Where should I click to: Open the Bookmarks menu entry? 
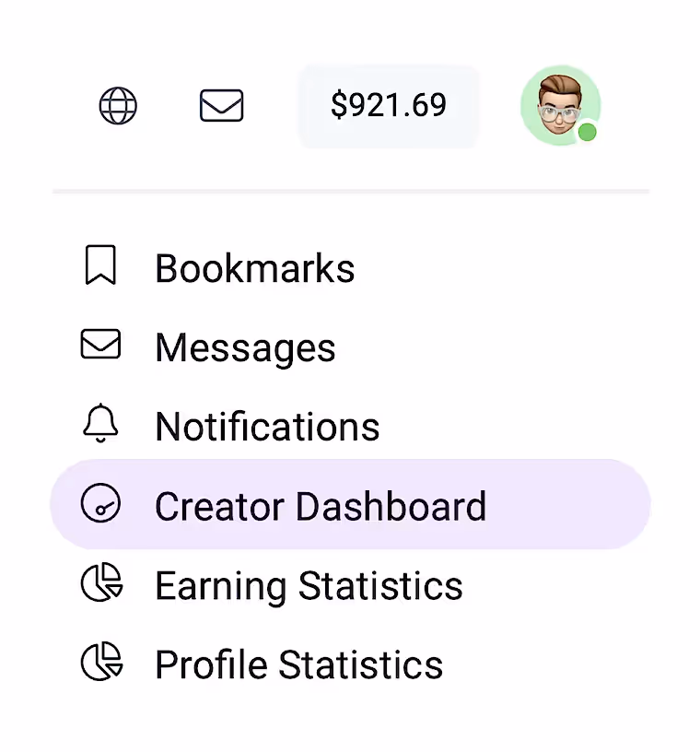[x=255, y=267]
